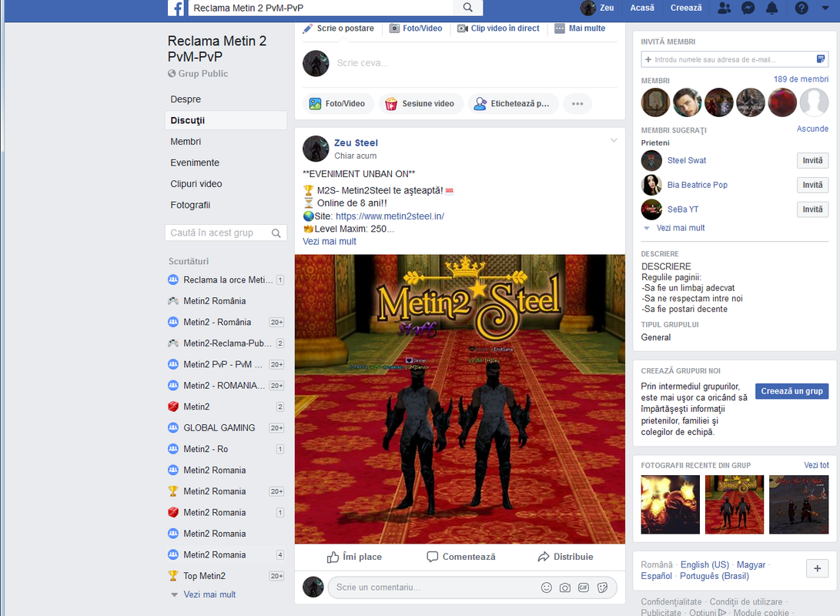Go to Acasă in top bar
Viewport: 840px width, 616px height.
(642, 8)
